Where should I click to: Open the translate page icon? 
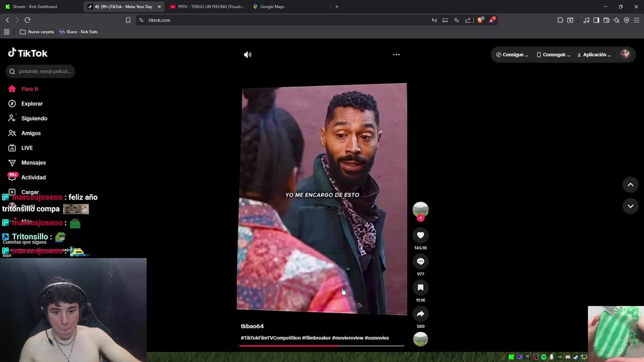[x=456, y=20]
